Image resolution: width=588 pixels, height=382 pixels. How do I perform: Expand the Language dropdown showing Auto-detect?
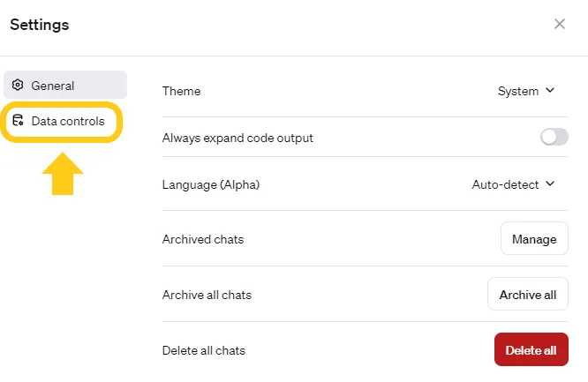click(x=513, y=184)
